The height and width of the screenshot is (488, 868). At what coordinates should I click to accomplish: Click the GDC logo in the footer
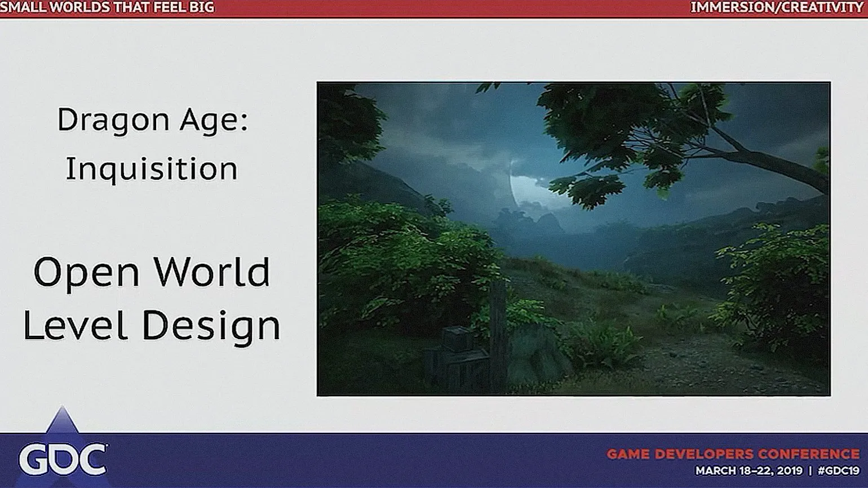tap(62, 460)
